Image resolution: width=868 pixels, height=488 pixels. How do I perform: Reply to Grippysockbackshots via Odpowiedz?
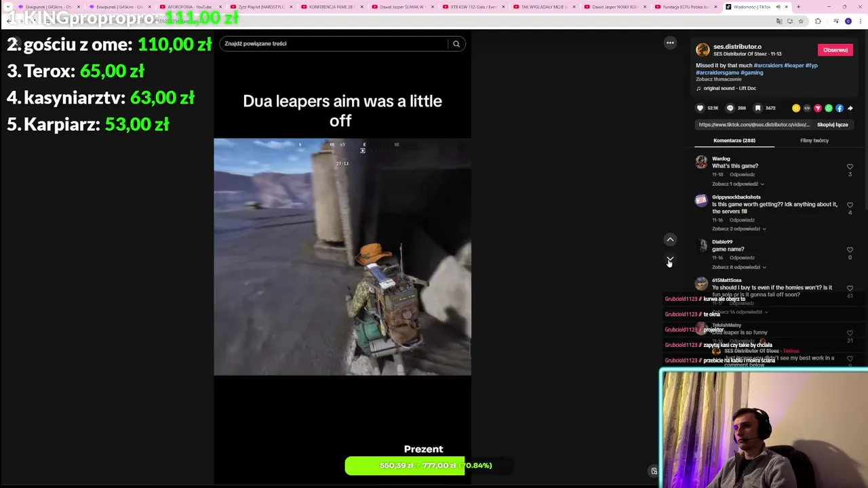(x=742, y=220)
